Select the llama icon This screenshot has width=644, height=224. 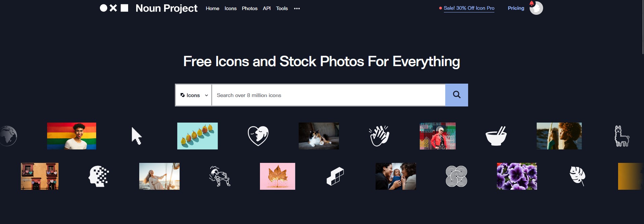[x=622, y=136]
